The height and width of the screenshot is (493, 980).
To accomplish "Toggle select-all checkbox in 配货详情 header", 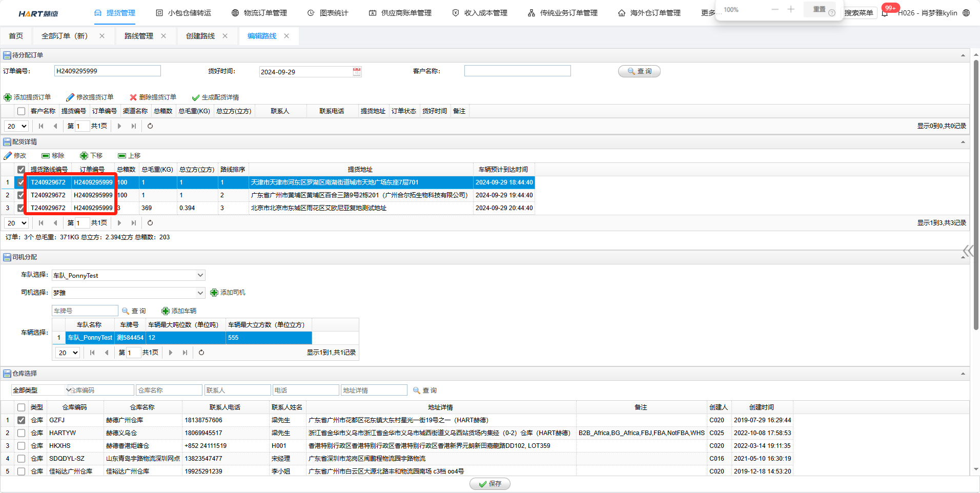I will tap(21, 170).
